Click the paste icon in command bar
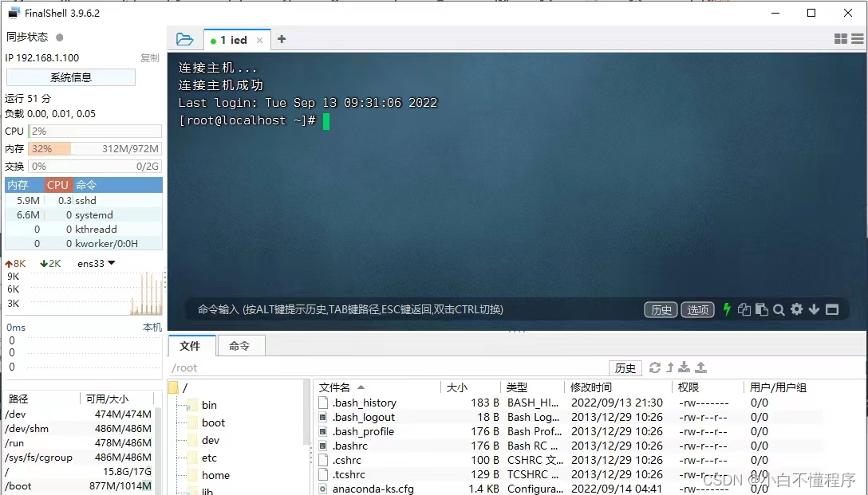Image resolution: width=868 pixels, height=495 pixels. 761,309
